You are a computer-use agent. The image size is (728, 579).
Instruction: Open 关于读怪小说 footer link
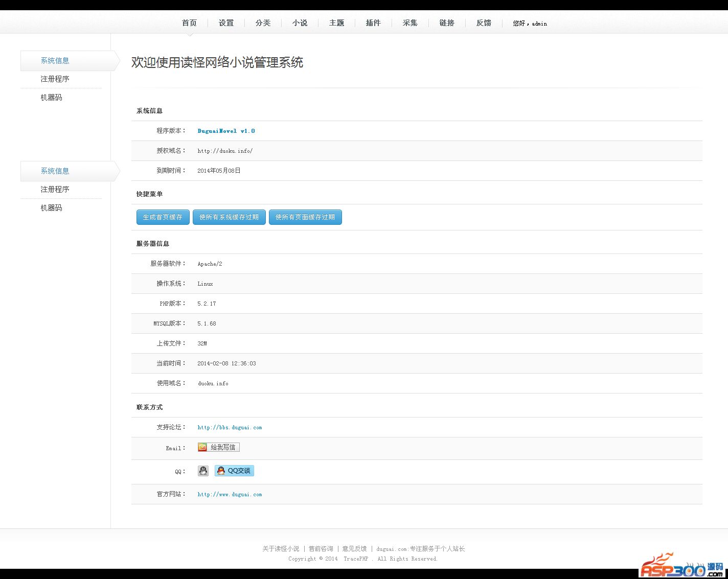(281, 549)
